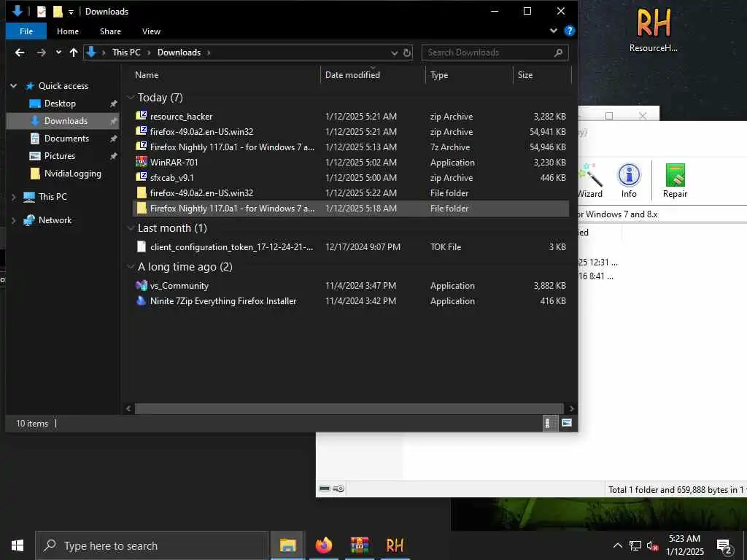Screen dimensions: 747x560
Task: Switch to the Home ribbon tab
Action: tap(68, 31)
